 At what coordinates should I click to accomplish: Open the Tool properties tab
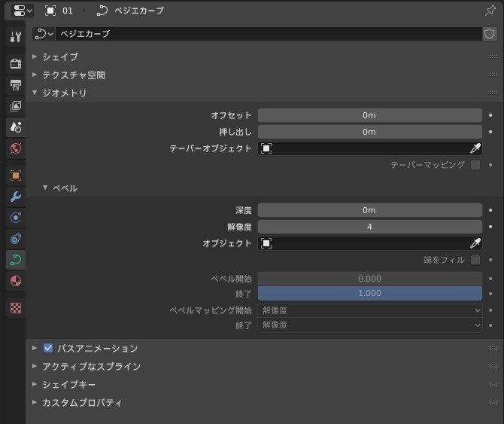(x=16, y=37)
